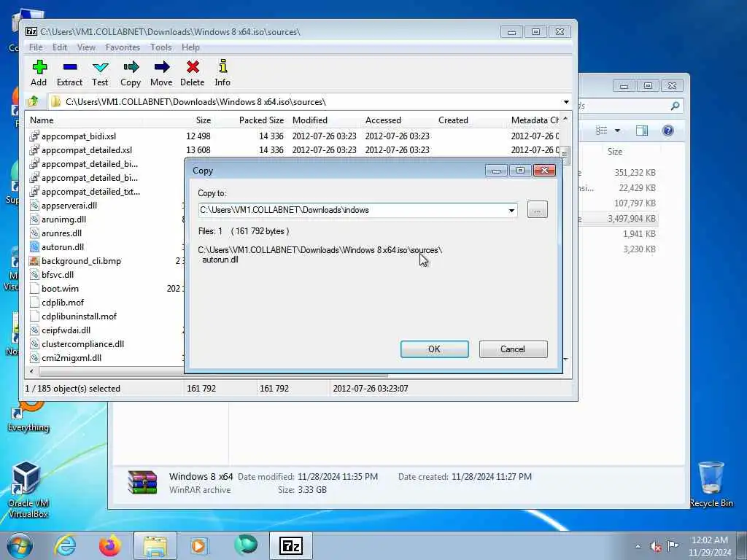Click the Delete toolbar icon

click(193, 73)
